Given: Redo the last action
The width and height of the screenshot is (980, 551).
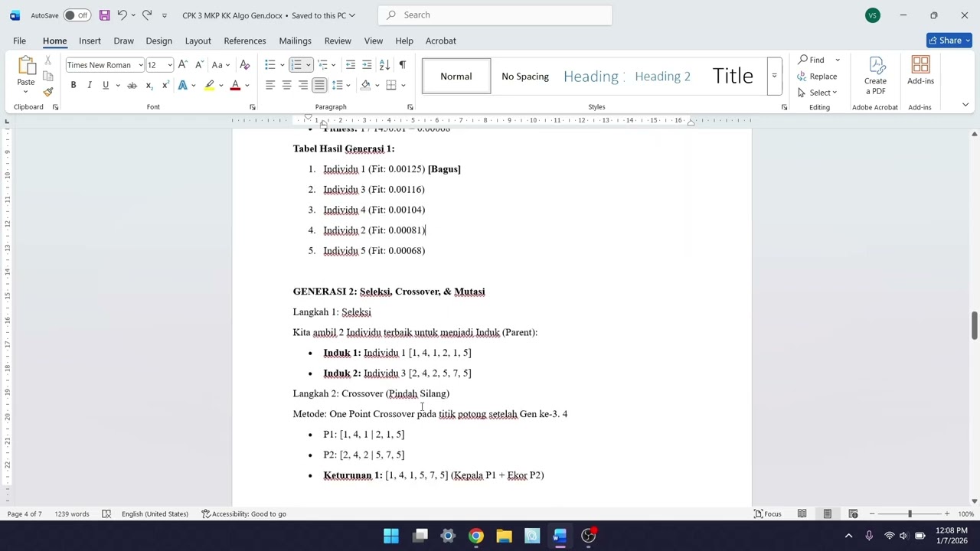Looking at the screenshot, I should click(147, 15).
